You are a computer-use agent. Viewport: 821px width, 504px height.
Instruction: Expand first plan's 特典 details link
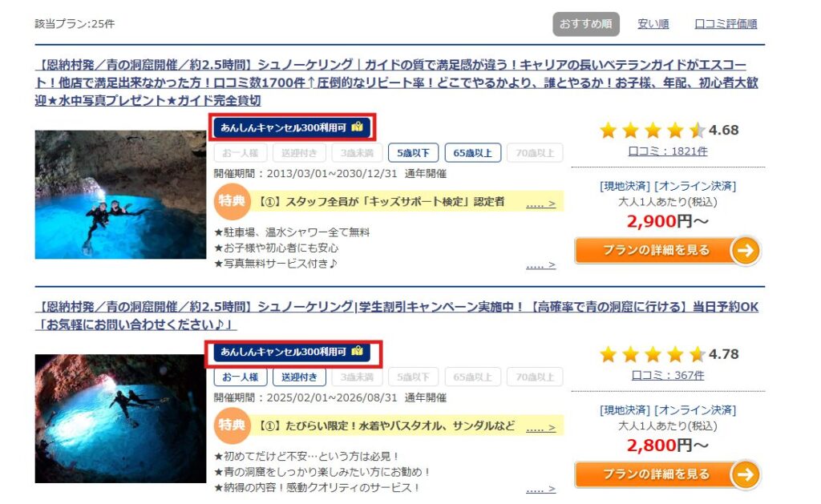(x=540, y=204)
